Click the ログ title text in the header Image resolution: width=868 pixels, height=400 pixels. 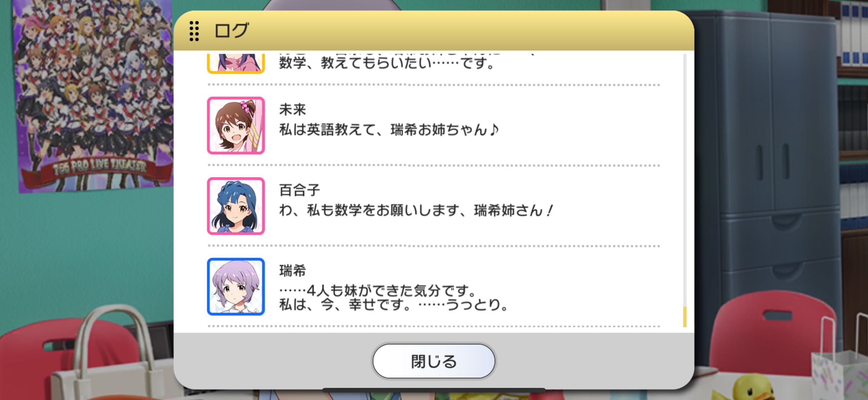[232, 31]
